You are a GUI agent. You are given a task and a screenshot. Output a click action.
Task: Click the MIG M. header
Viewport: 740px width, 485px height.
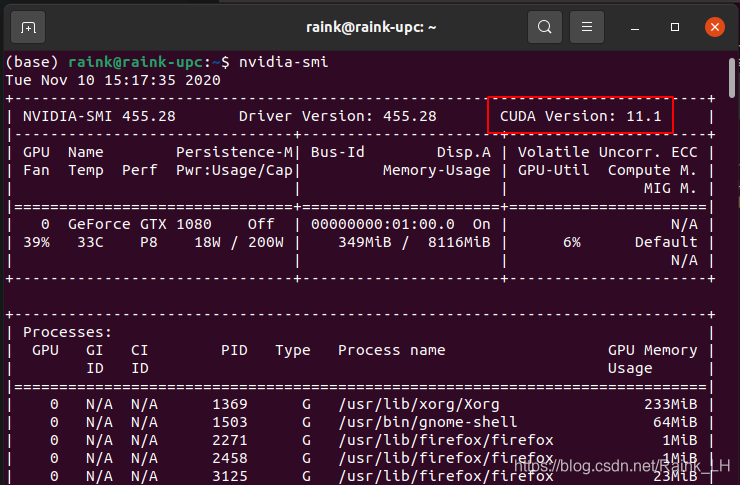point(671,188)
